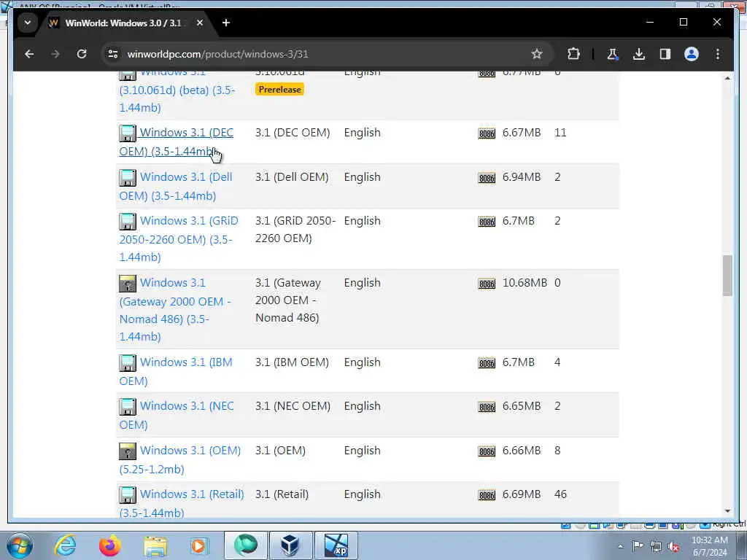747x560 pixels.
Task: Open Windows 3.1 (GRiD 2050-2260 OEM) link
Action: pyautogui.click(x=179, y=238)
